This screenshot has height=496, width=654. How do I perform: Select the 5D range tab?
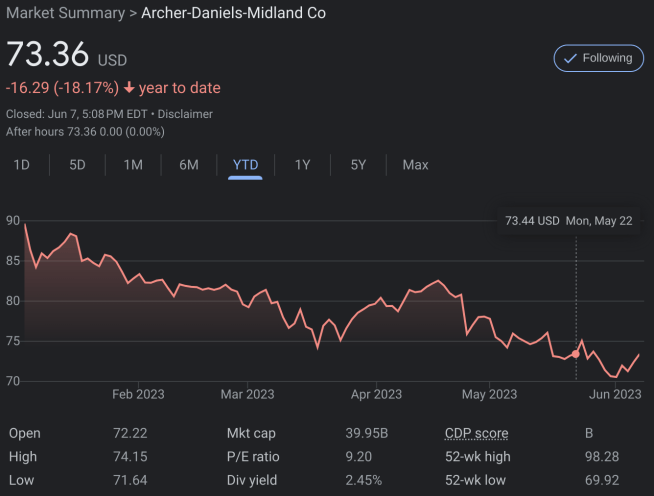77,165
